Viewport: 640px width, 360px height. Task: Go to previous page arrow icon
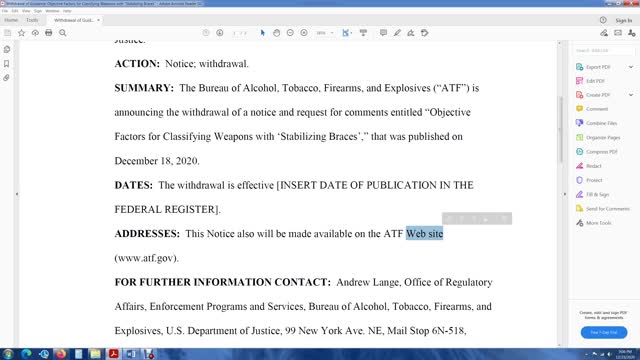click(x=206, y=33)
